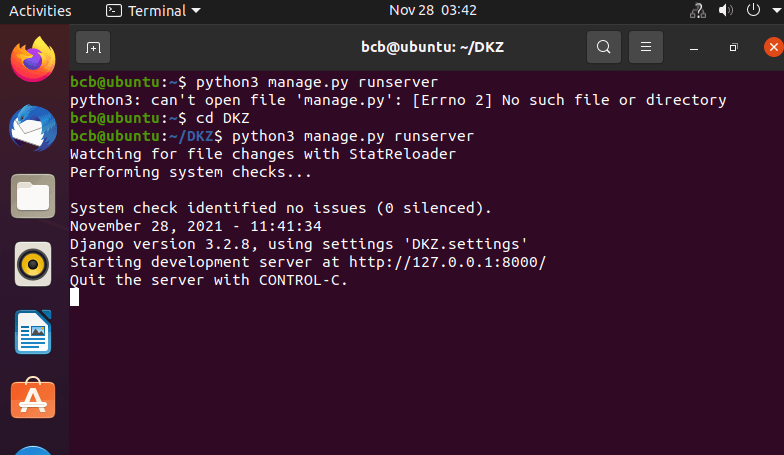Minimize the terminal window
Screen dimensions: 784x455
coord(695,47)
